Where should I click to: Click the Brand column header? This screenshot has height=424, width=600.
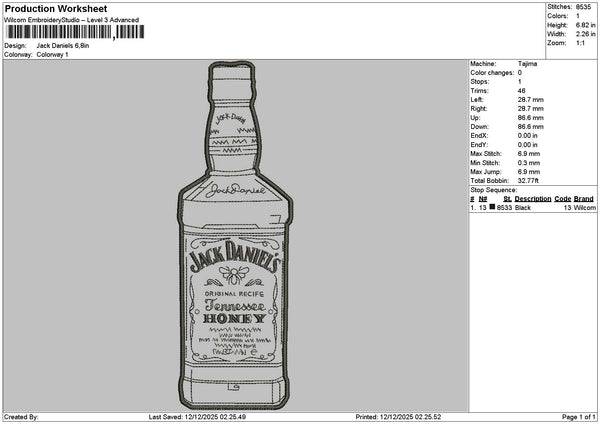click(584, 199)
